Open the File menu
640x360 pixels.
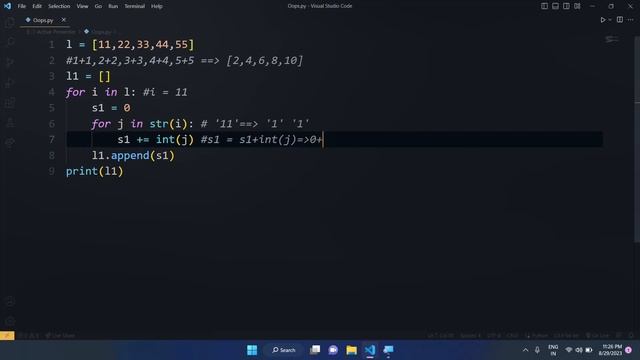pyautogui.click(x=22, y=6)
